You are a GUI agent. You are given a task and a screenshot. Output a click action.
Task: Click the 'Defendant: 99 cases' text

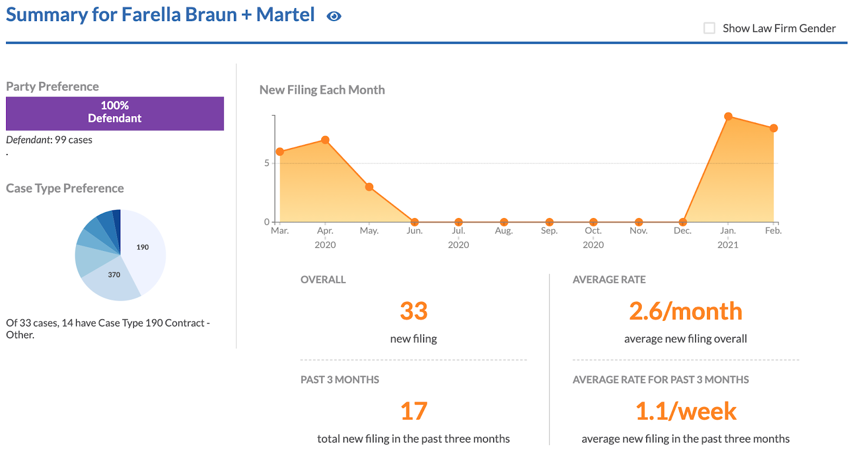point(49,140)
